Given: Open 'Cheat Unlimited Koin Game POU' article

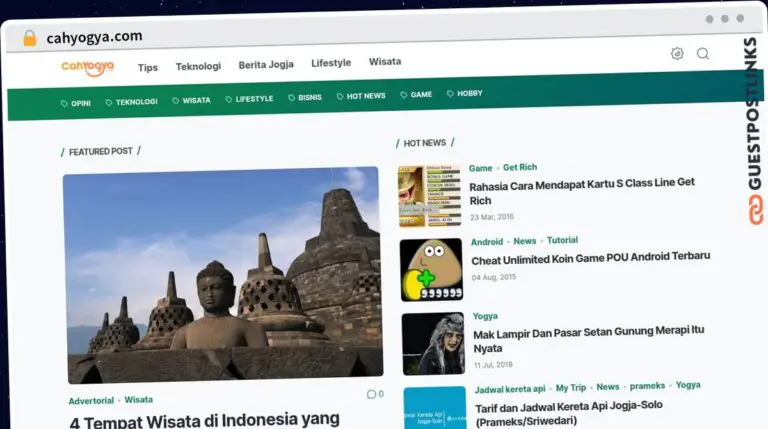Looking at the screenshot, I should point(590,257).
